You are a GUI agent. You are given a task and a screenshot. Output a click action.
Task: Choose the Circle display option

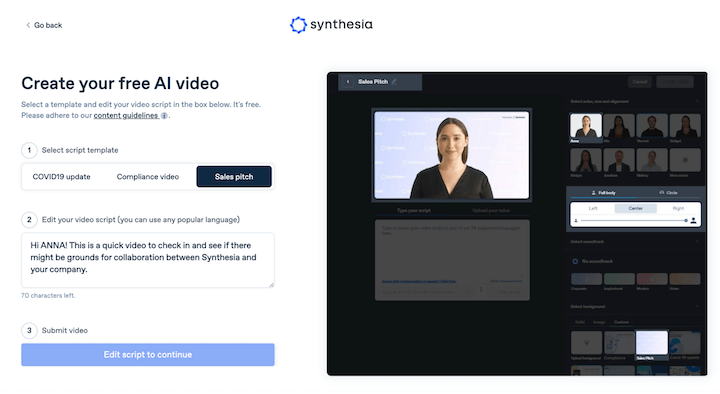668,193
